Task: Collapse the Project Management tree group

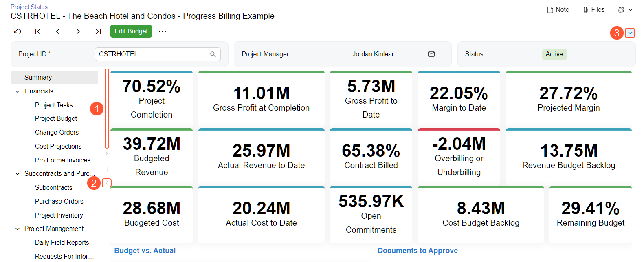Action: click(x=18, y=229)
